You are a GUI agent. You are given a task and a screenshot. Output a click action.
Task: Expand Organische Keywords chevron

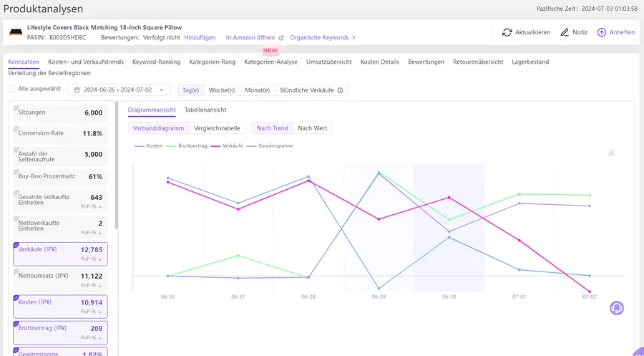coord(353,38)
